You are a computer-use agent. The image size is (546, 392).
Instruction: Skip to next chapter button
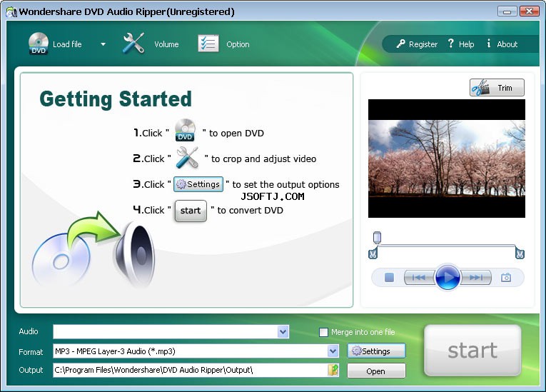[x=475, y=277]
